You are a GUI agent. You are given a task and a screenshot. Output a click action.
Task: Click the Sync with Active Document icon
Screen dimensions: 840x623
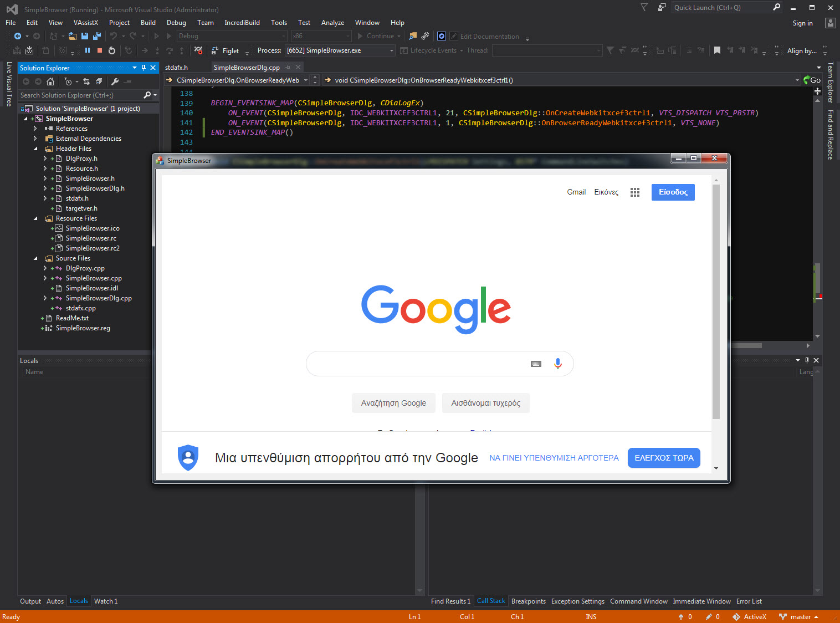coord(86,81)
